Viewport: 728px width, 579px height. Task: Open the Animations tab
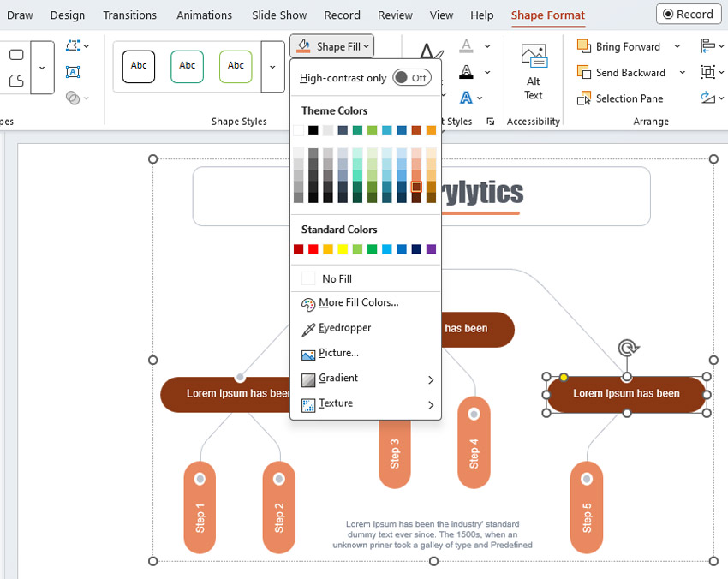point(204,15)
